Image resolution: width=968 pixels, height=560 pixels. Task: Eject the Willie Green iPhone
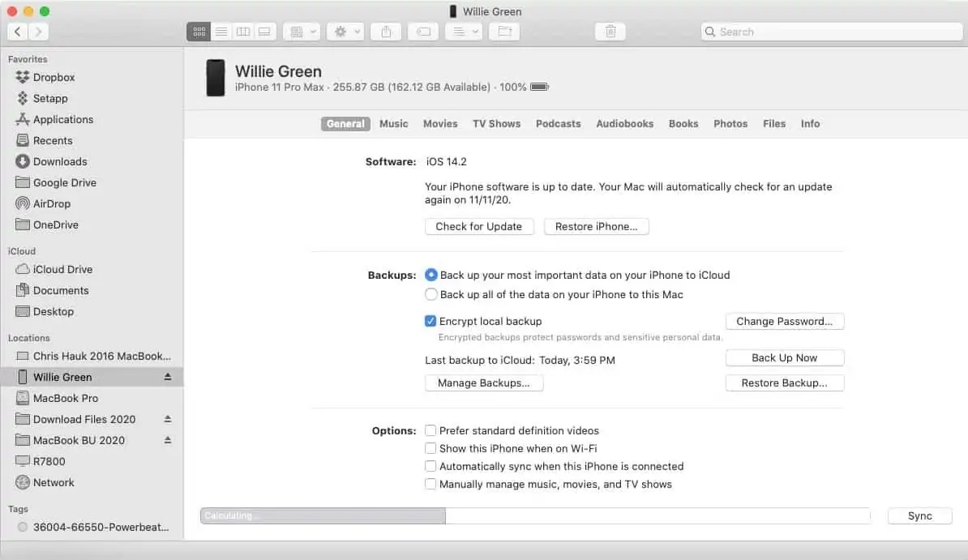coord(167,377)
